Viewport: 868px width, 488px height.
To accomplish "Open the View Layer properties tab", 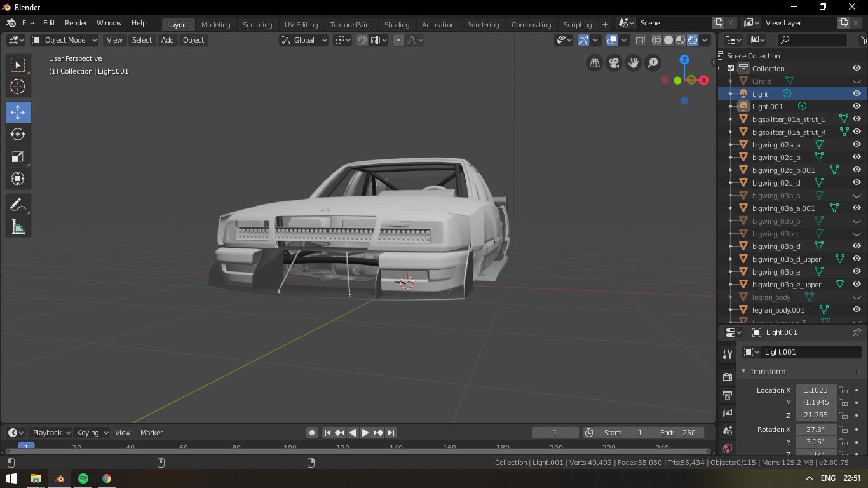I will click(728, 413).
